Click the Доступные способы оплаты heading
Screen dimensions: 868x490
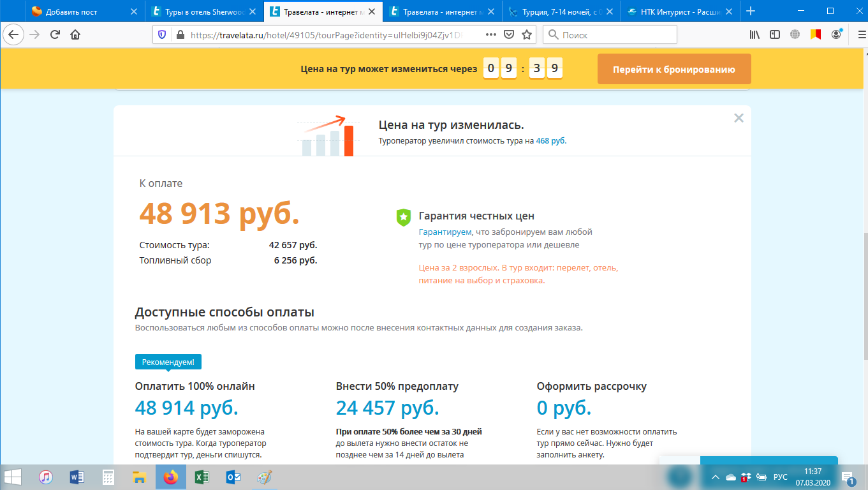tap(224, 313)
